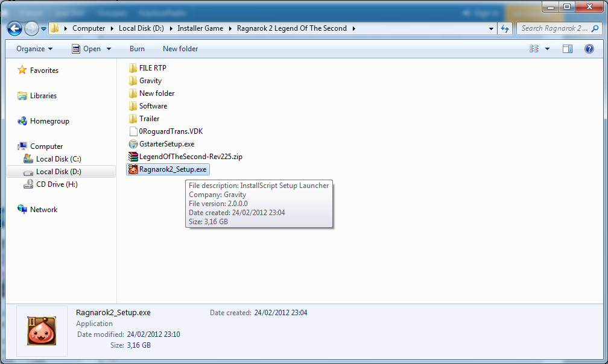Select the FILE RTP folder icon
This screenshot has width=608, height=364.
coord(133,68)
